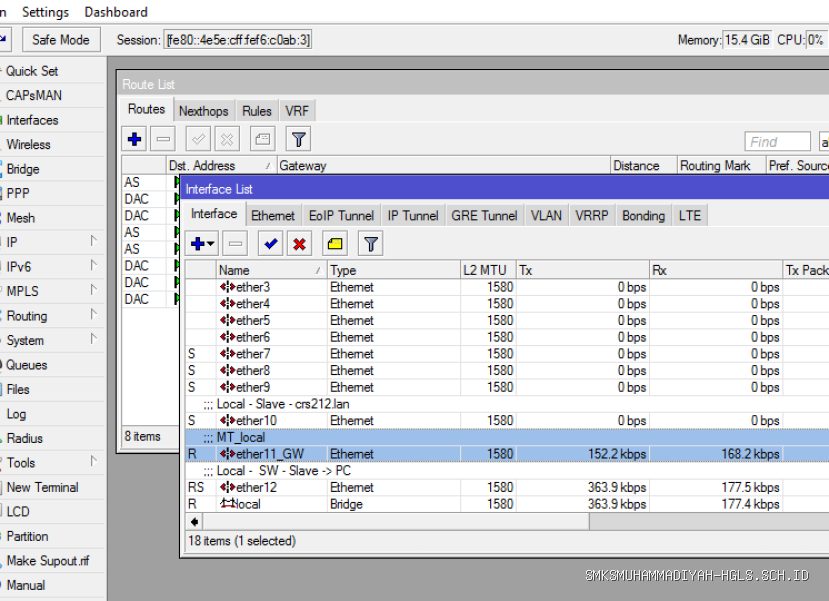Screen dimensions: 829x601
Task: Toggle Safe Mode
Action: [x=61, y=40]
